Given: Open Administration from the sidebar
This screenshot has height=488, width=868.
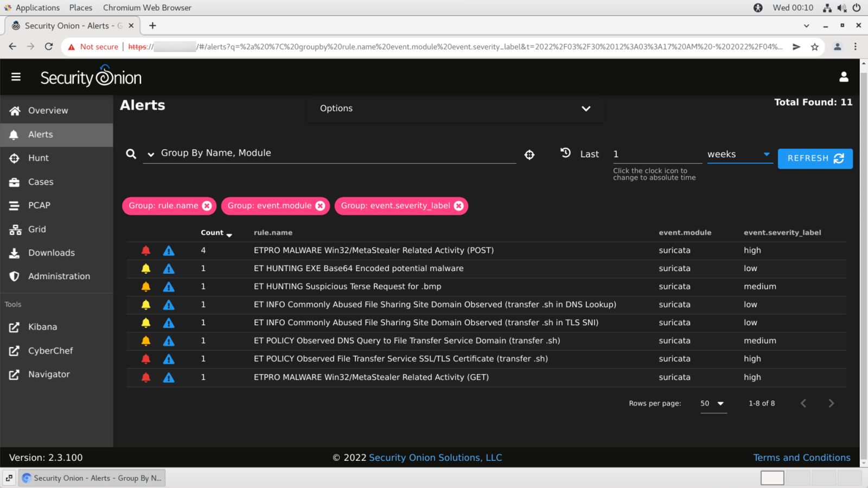Looking at the screenshot, I should (x=56, y=277).
